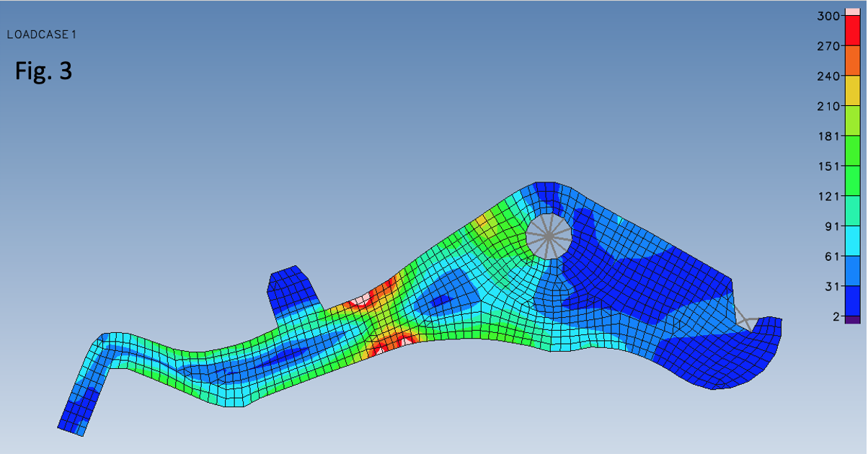Screen dimensions: 868x454
Task: Click the Fig. 3 caption text
Action: click(x=43, y=71)
